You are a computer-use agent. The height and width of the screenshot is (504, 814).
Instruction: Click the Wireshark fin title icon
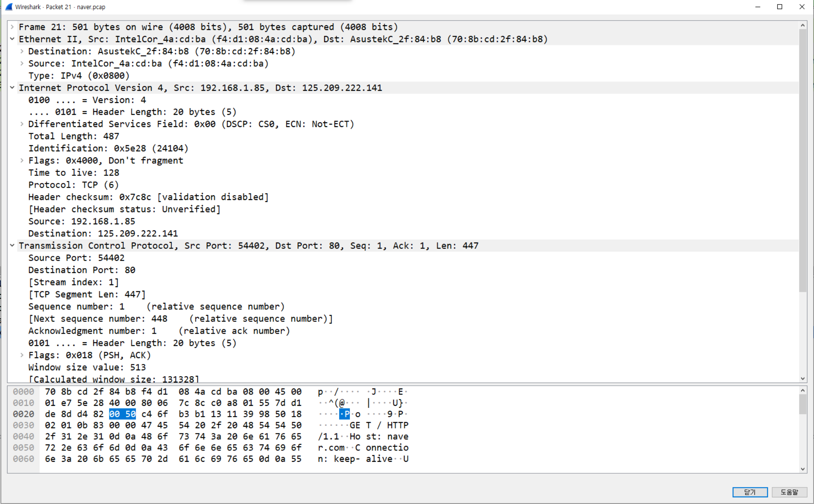(x=9, y=7)
